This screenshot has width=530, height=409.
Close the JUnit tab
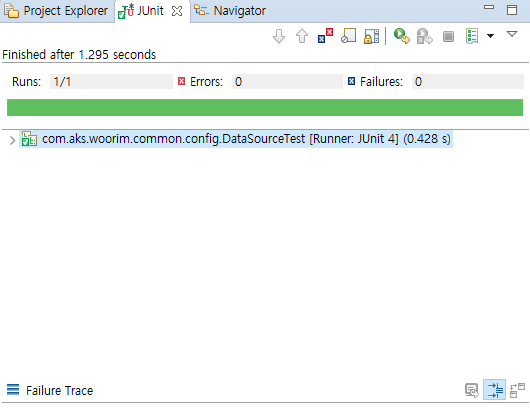(x=177, y=11)
